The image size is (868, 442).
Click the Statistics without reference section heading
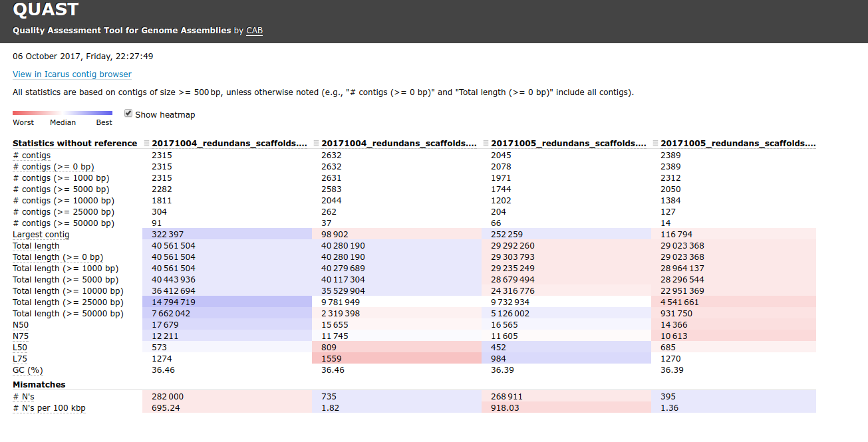74,144
